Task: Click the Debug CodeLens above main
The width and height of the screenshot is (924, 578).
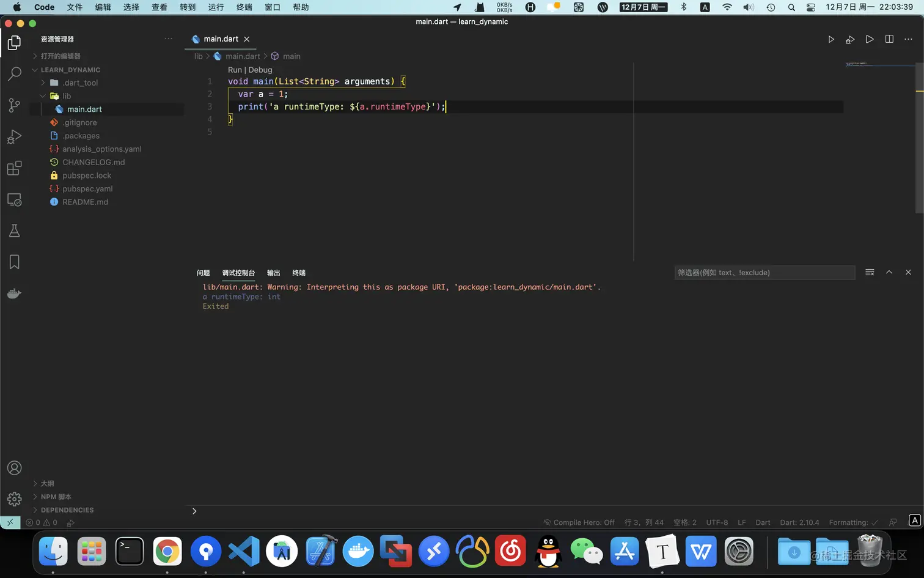Action: (260, 70)
